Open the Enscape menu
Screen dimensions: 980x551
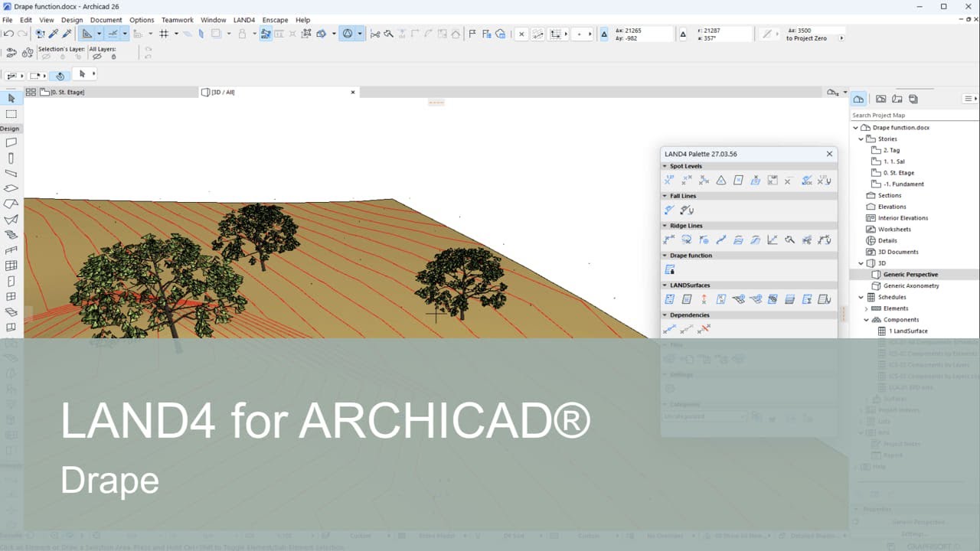click(x=275, y=20)
